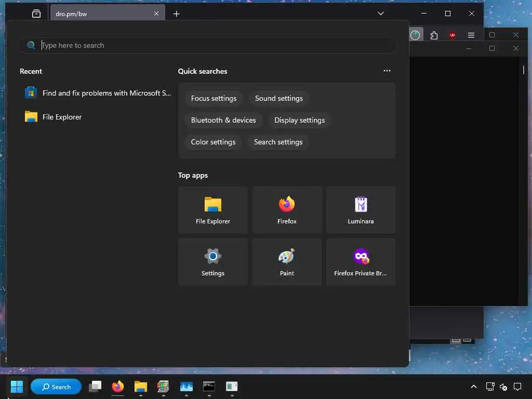Open Firefox list all tabs dropdown
The image size is (532, 399).
point(381,14)
